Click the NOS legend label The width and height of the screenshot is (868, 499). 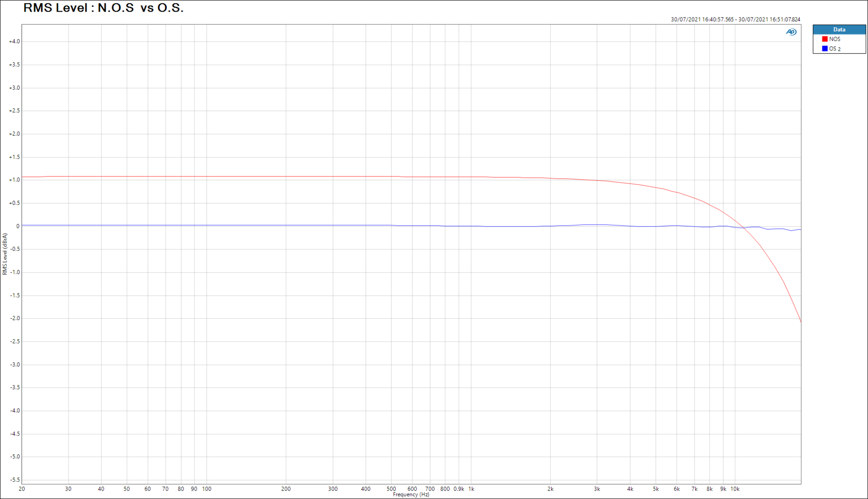click(x=835, y=39)
